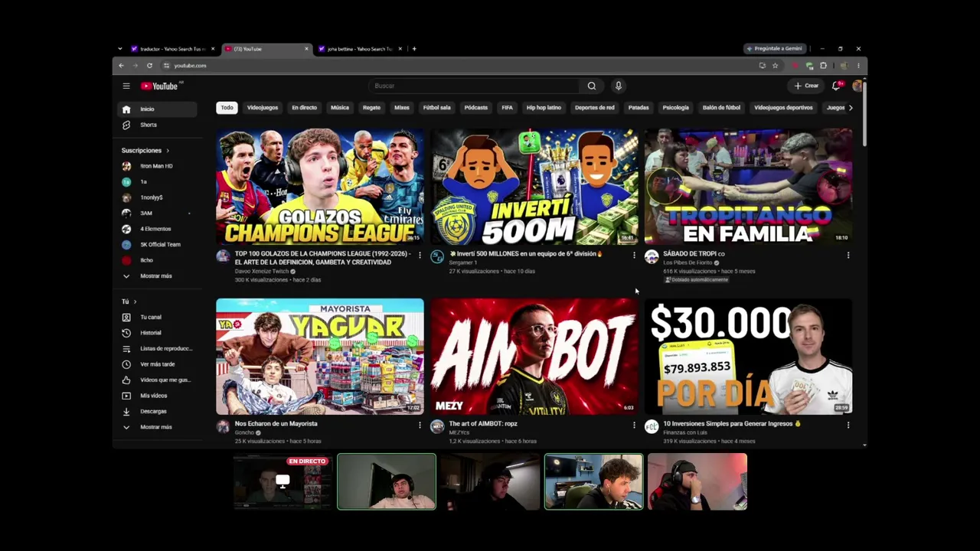Click the site info icon in address bar

[x=166, y=66]
